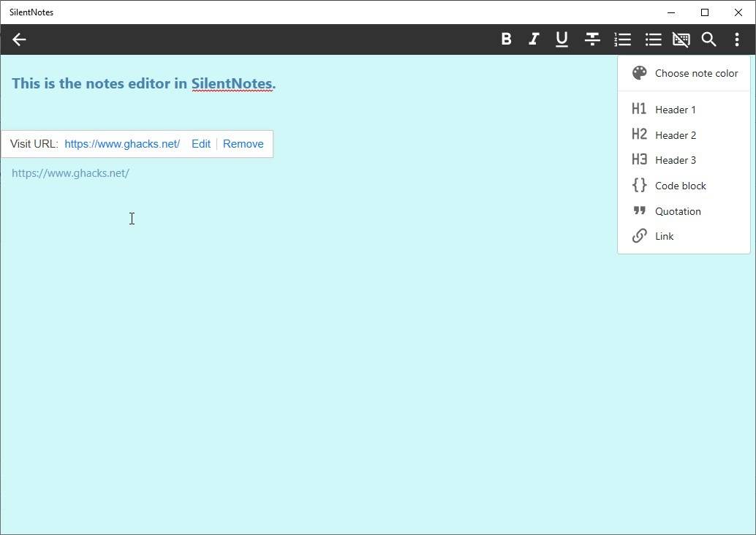The height and width of the screenshot is (535, 756).
Task: Create a numbered list
Action: [x=622, y=39]
